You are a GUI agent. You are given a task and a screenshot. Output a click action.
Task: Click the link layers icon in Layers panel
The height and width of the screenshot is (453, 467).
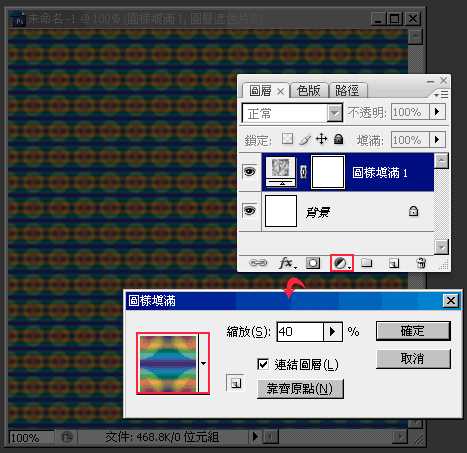258,263
